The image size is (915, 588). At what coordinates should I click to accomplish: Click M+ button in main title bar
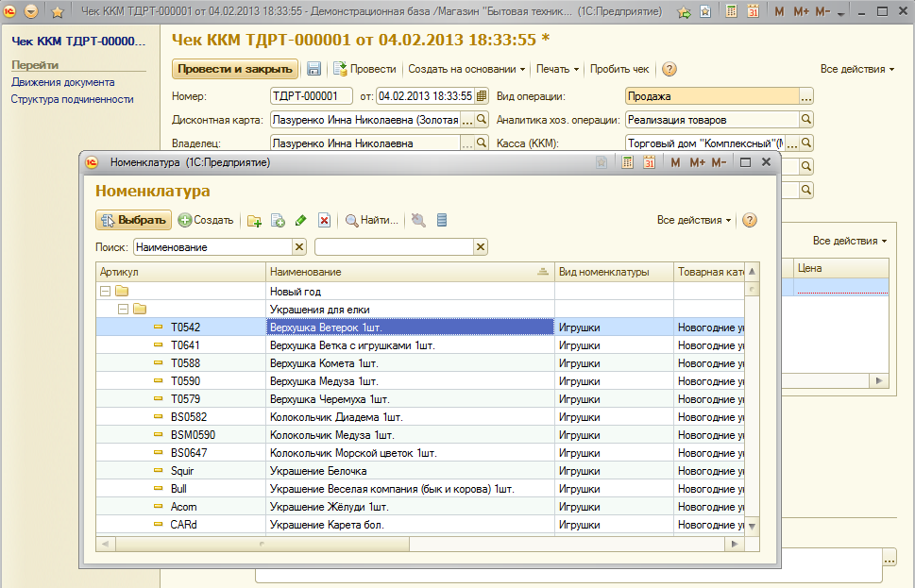pos(801,11)
